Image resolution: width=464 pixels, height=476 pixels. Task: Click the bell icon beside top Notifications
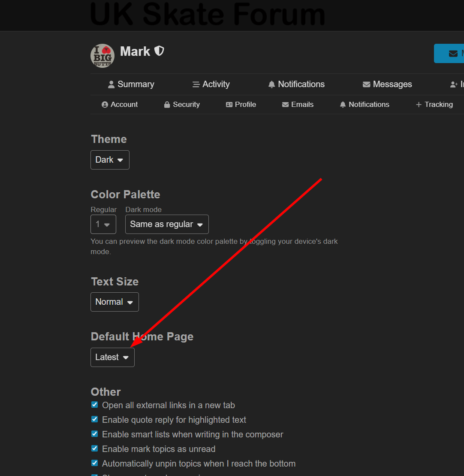[271, 85]
